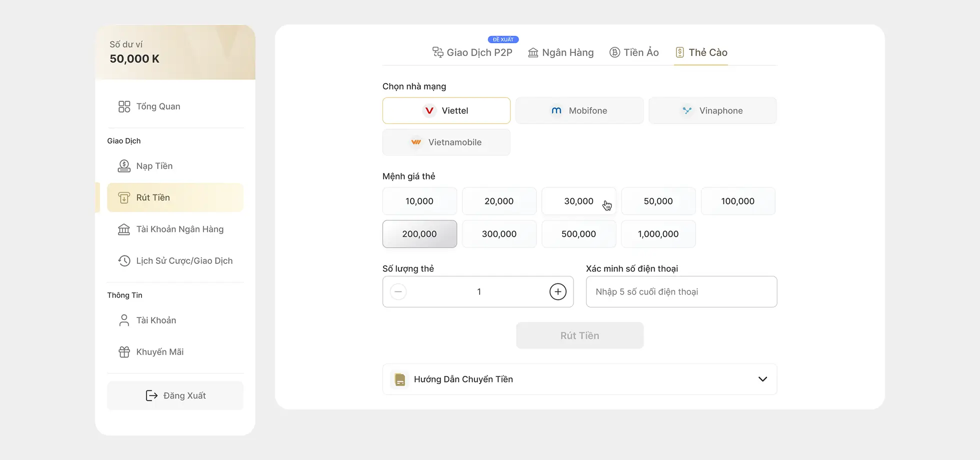Click the Tiền Ảo bitcoin icon
Screen dimensions: 980x460
(x=614, y=52)
